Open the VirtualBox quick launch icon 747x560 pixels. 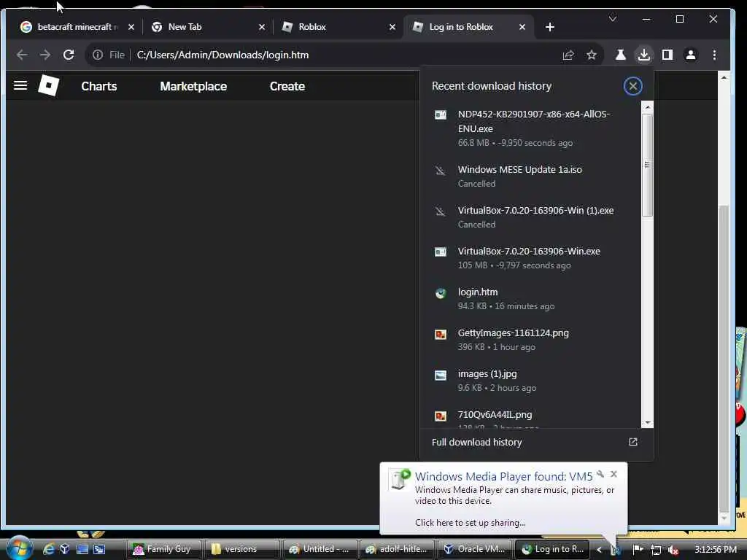(65, 549)
